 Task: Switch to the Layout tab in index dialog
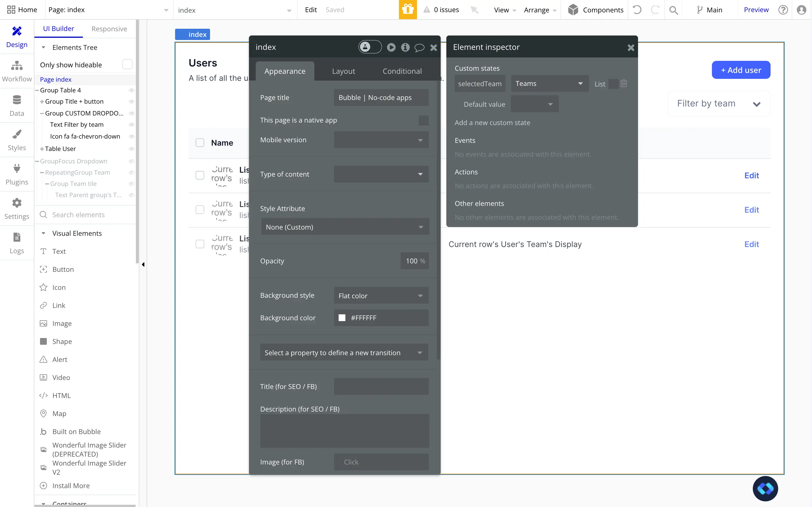[x=343, y=71]
